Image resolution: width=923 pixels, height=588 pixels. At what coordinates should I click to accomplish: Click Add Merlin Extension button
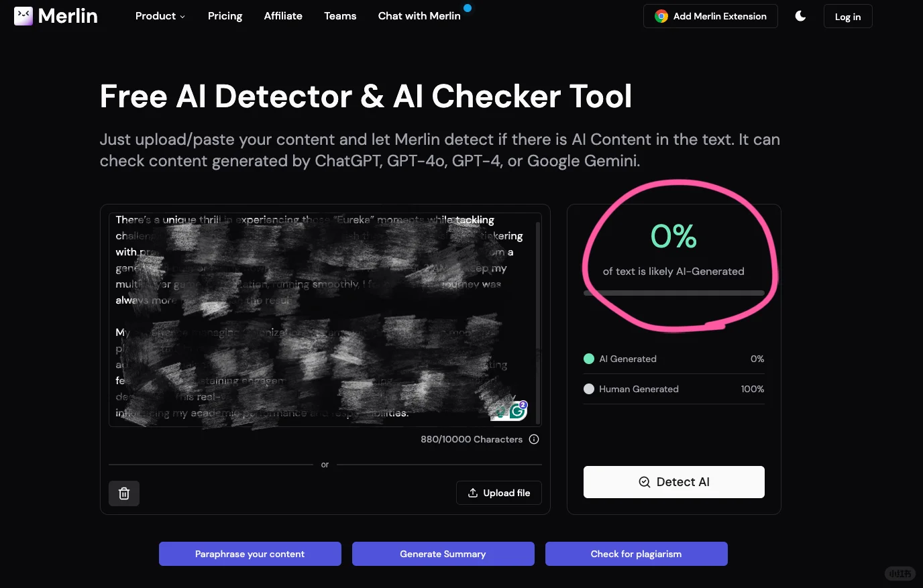point(710,16)
